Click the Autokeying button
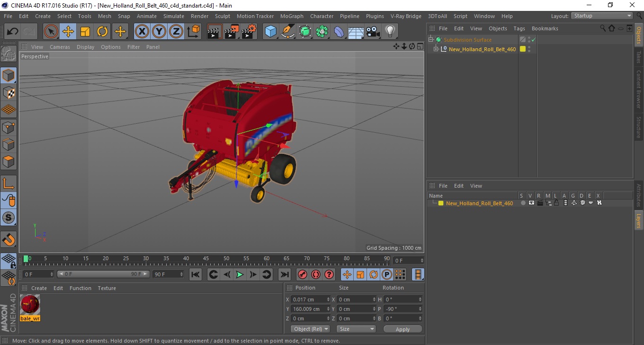The height and width of the screenshot is (345, 644). tap(315, 274)
